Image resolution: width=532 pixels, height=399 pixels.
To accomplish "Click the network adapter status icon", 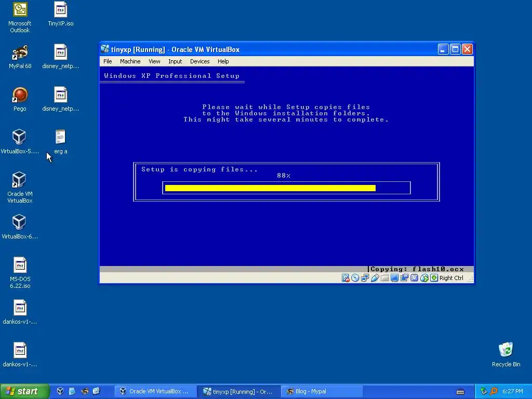I will point(365,278).
